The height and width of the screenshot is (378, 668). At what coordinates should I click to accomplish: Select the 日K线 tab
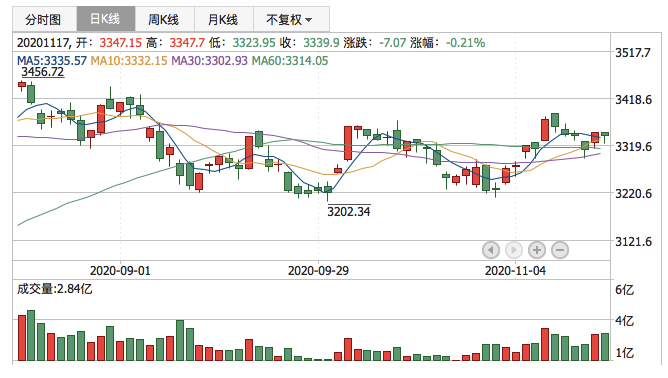106,19
